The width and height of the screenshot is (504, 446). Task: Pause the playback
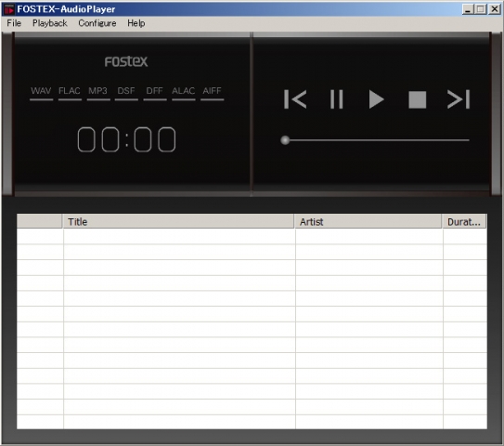click(x=337, y=99)
